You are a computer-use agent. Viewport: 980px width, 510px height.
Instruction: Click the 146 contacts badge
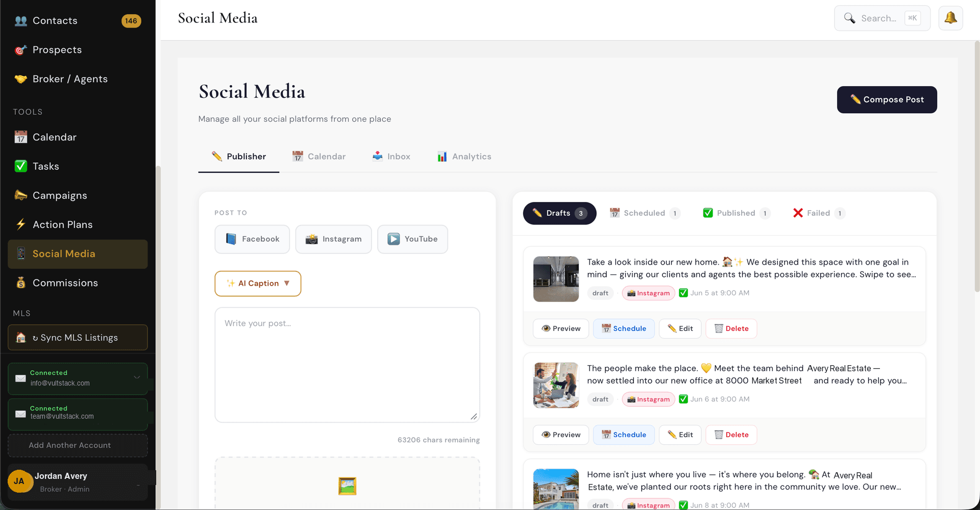(x=131, y=21)
